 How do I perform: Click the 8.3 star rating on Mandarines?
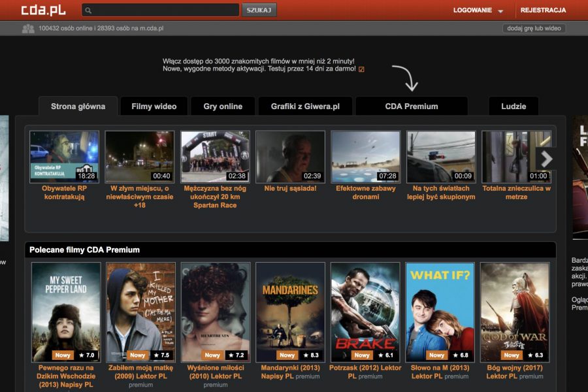[x=311, y=355]
